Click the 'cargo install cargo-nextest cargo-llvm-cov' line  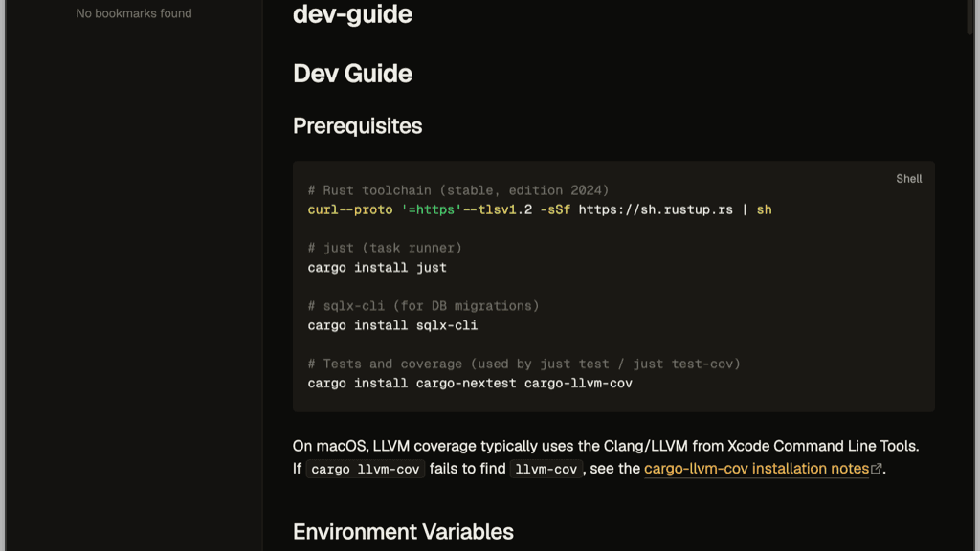pos(470,383)
